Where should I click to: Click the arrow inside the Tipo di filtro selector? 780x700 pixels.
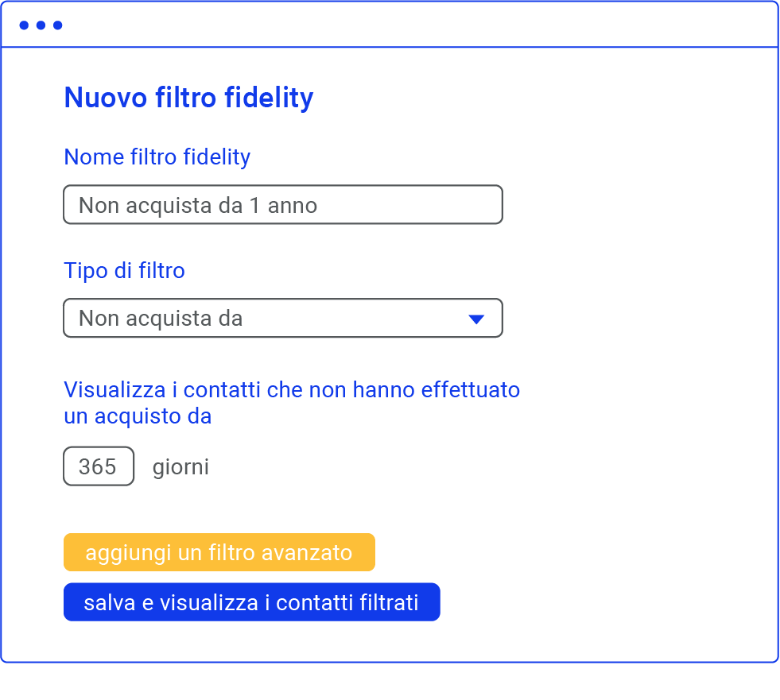pos(476,318)
